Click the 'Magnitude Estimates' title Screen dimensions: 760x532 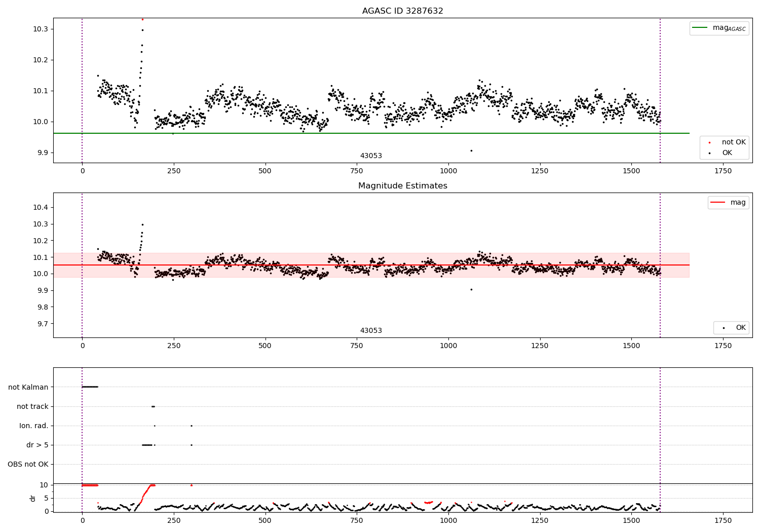(x=402, y=185)
